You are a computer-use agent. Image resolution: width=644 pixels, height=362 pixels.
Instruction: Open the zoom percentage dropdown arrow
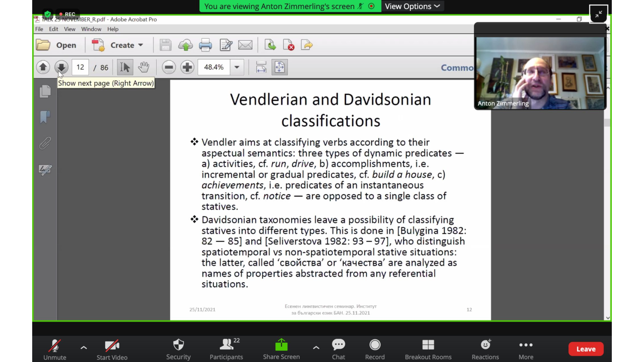coord(237,67)
